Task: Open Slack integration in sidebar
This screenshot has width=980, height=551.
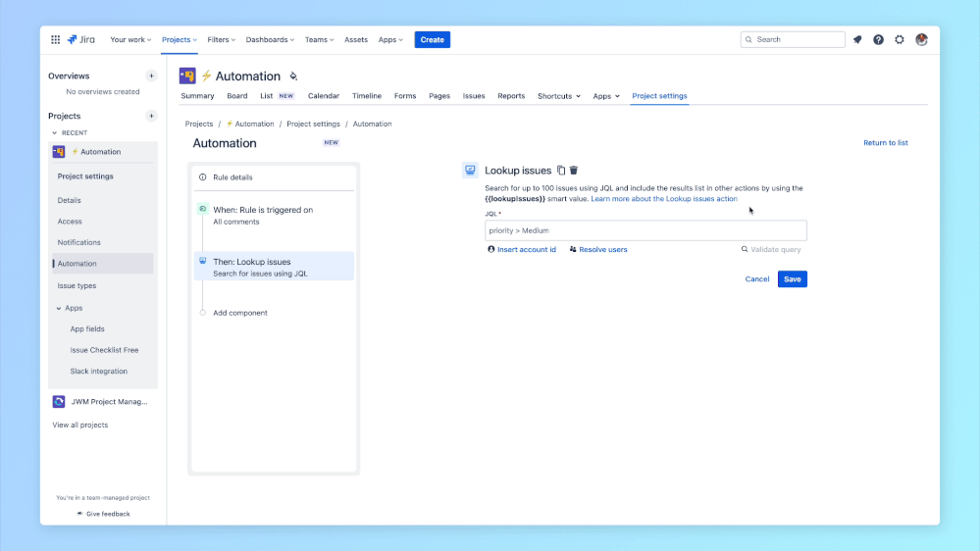Action: point(99,371)
